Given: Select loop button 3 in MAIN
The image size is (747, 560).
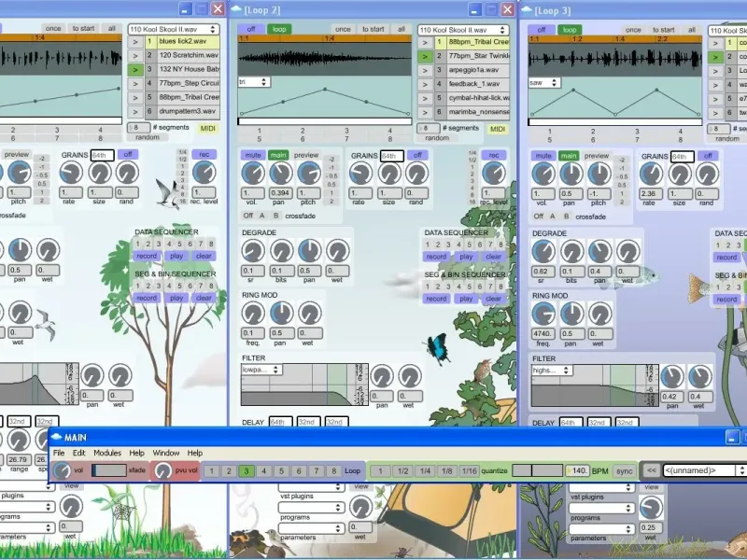Looking at the screenshot, I should pyautogui.click(x=247, y=471).
